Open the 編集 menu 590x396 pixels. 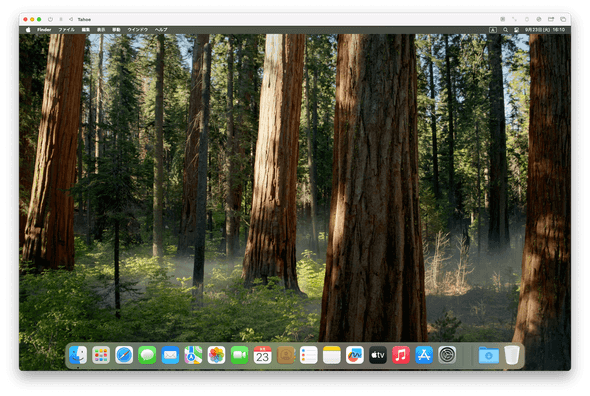pos(86,30)
